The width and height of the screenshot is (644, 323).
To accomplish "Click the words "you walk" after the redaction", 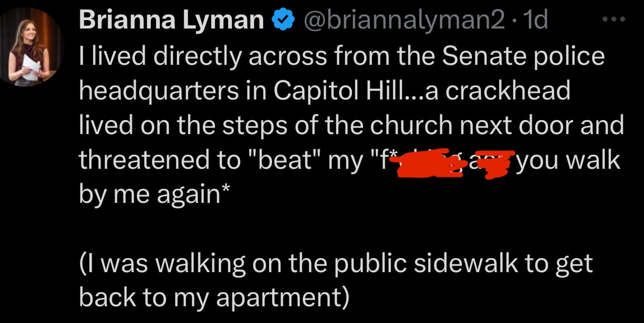I will 569,160.
